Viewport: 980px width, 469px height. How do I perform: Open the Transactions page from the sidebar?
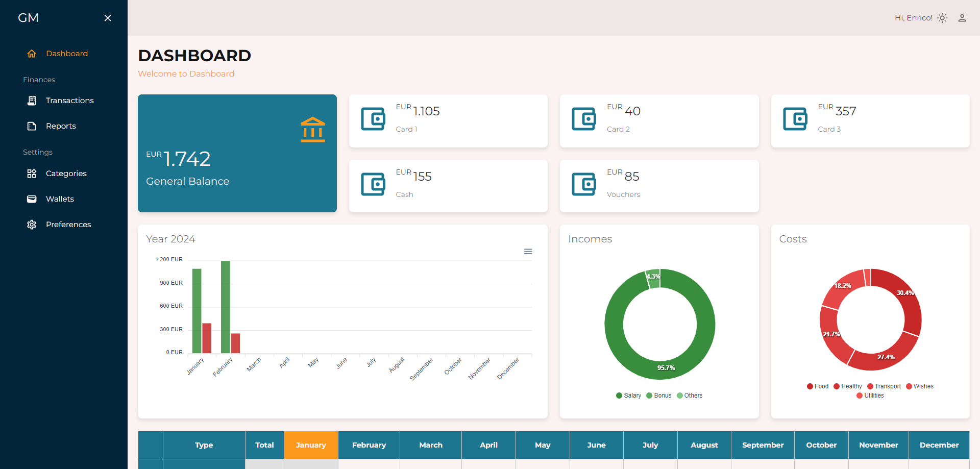click(x=70, y=101)
